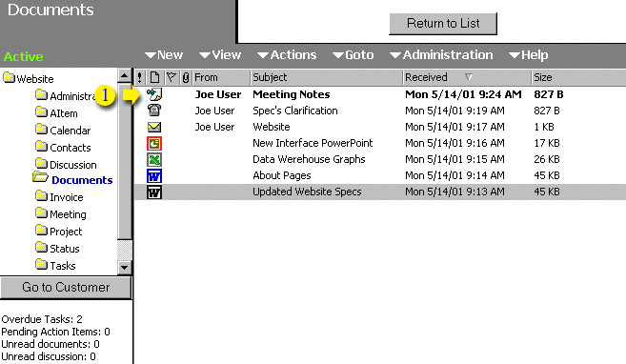The width and height of the screenshot is (626, 364).
Task: Click the Return to List button
Action: (443, 24)
